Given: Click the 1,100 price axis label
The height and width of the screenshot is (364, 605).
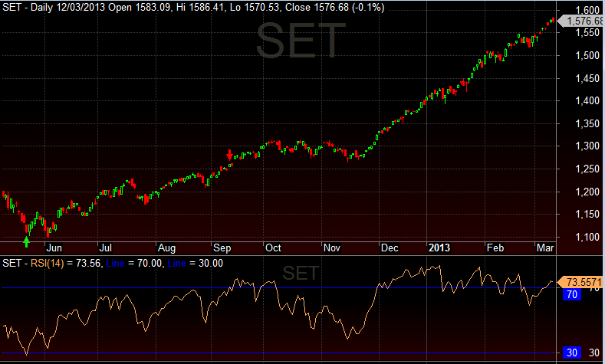Looking at the screenshot, I should pos(587,237).
